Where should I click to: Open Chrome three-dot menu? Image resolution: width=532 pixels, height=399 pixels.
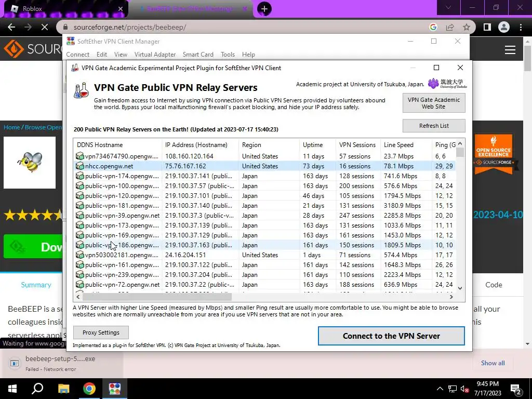pyautogui.click(x=521, y=27)
